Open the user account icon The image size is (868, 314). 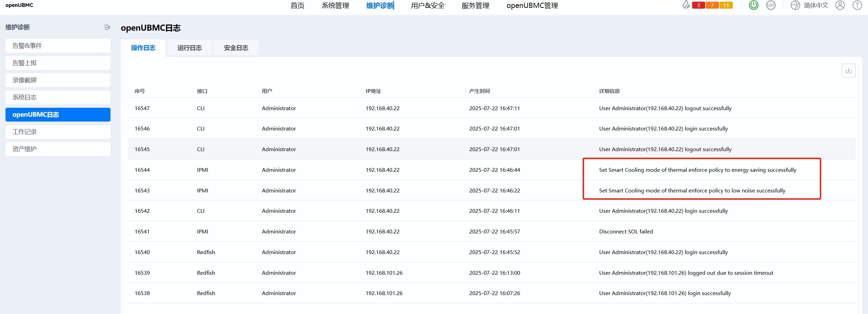(x=840, y=5)
